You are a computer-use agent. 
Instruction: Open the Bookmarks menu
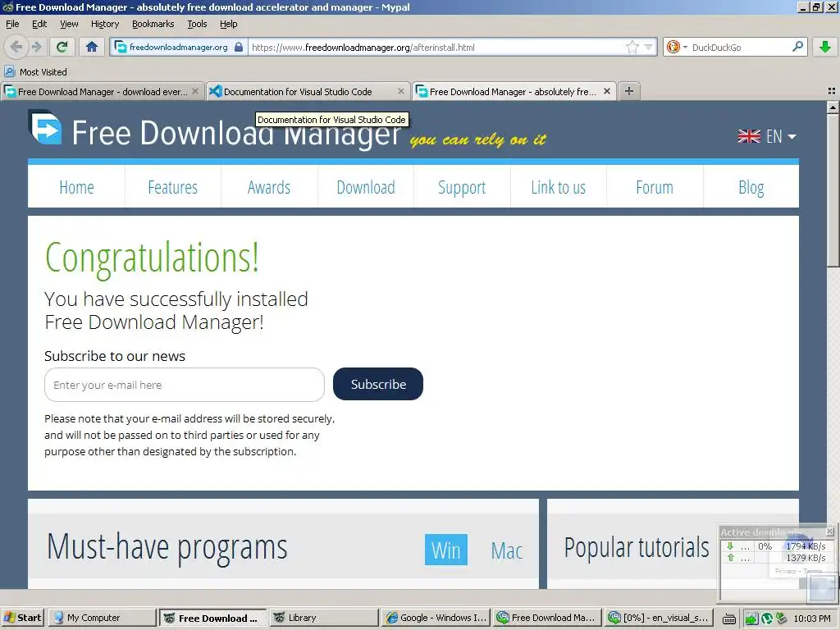pos(153,24)
